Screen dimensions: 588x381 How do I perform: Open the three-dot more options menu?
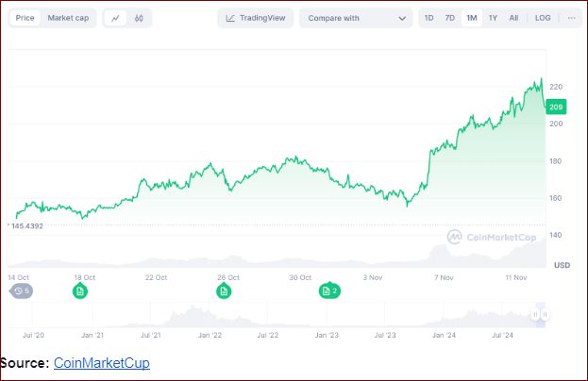click(572, 18)
